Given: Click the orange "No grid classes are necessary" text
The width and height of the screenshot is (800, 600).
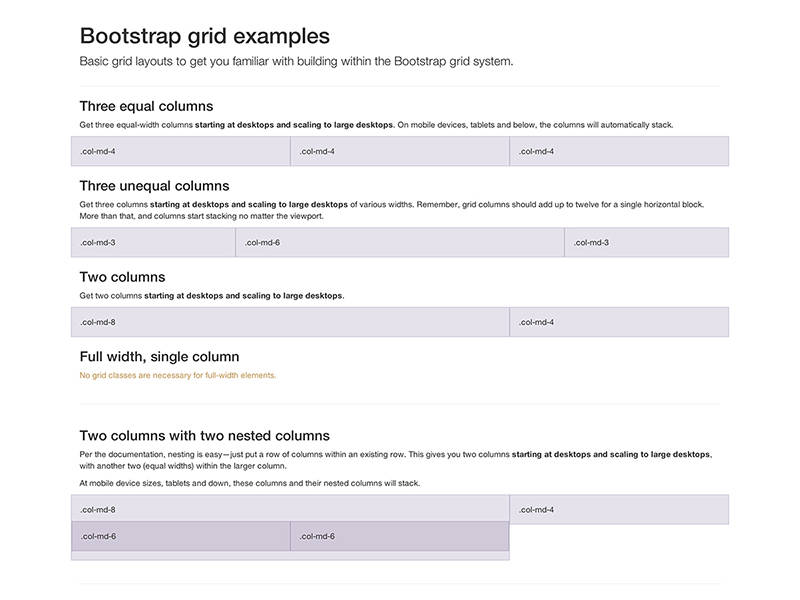Looking at the screenshot, I should coord(178,376).
